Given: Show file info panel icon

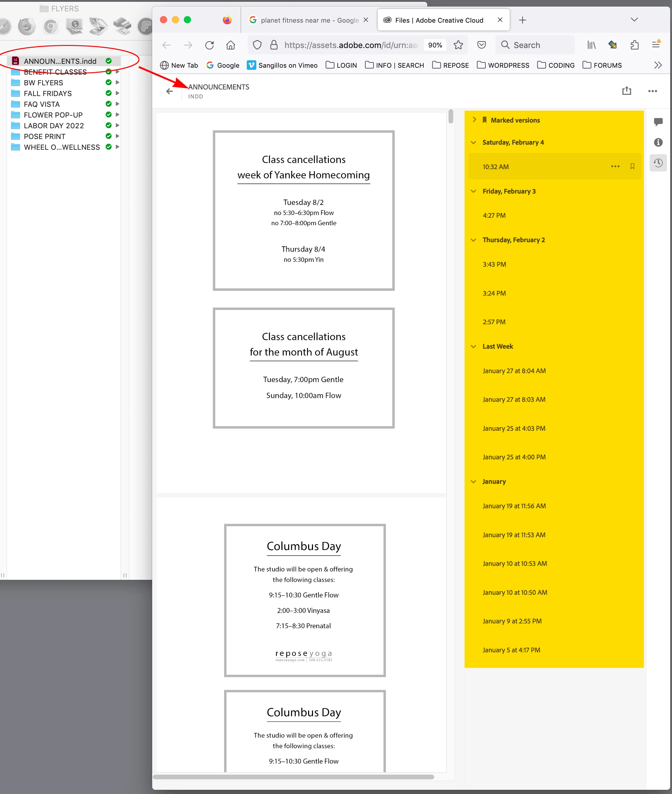Looking at the screenshot, I should [658, 143].
